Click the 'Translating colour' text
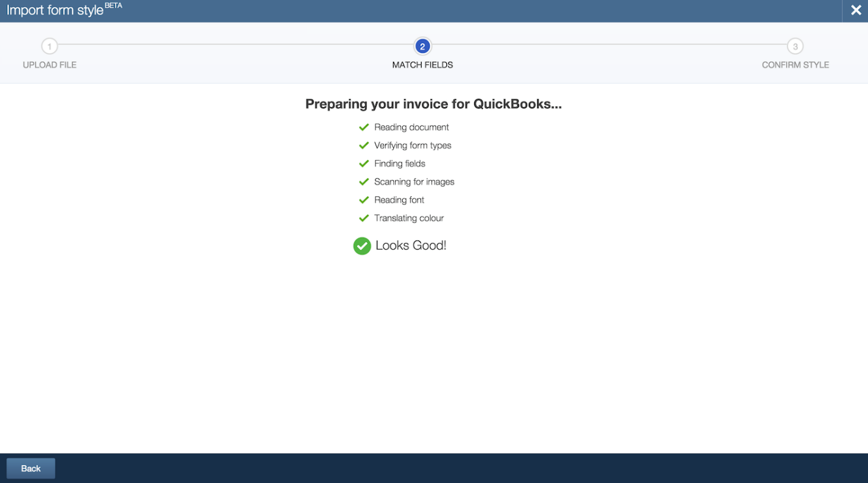868x483 pixels. 409,218
